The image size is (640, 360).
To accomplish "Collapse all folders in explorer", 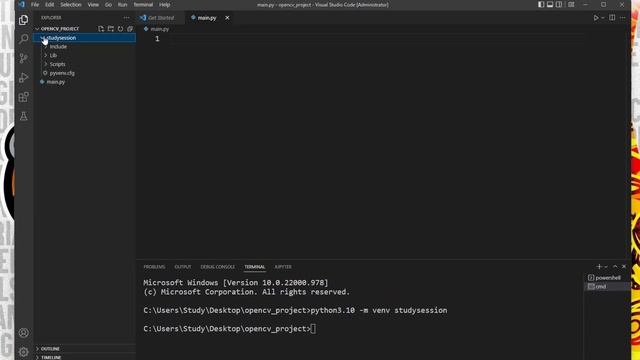I will (130, 29).
